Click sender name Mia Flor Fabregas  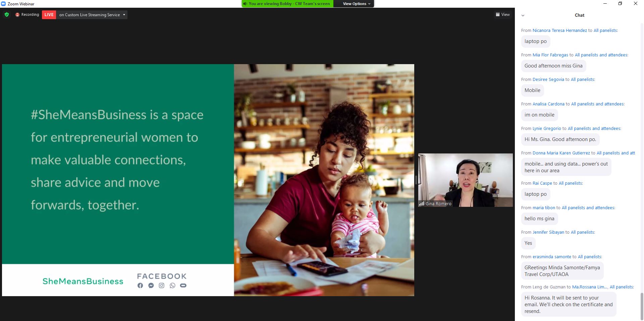(550, 55)
